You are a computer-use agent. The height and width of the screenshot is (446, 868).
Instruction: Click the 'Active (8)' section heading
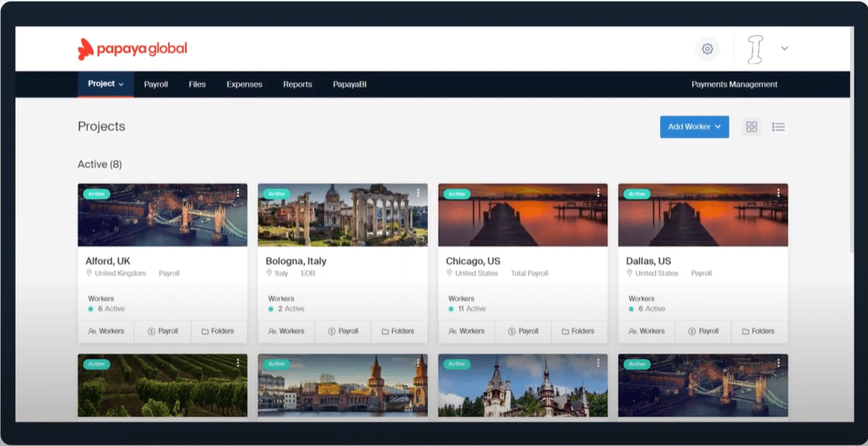[100, 164]
